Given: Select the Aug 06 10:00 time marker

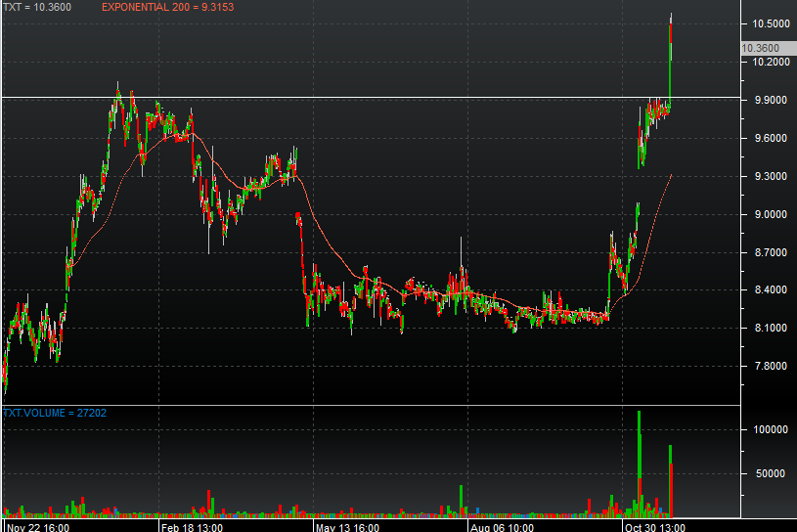Looking at the screenshot, I should (503, 526).
